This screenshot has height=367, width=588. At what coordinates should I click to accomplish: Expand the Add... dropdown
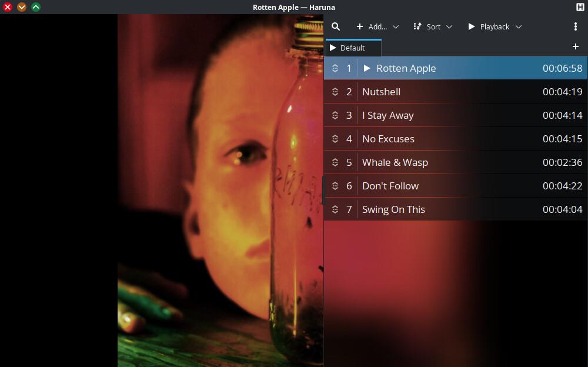click(377, 26)
